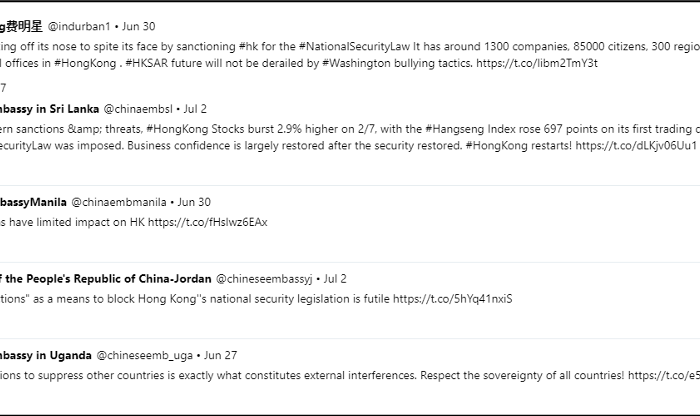Open Embassy in Sri Lanka author name
Viewport: 700px width, 416px height.
coord(49,109)
